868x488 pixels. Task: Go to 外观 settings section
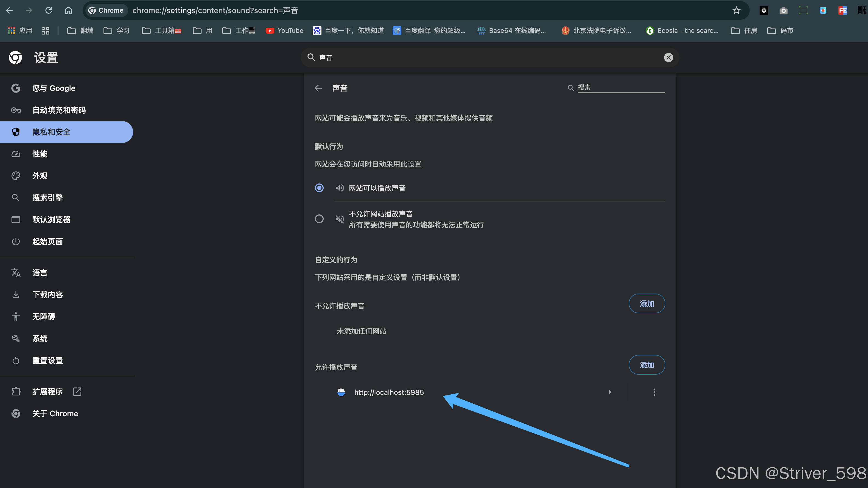click(x=40, y=176)
